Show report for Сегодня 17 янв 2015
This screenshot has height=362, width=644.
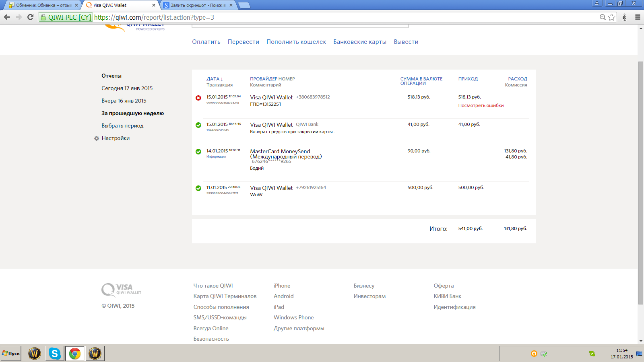[127, 88]
